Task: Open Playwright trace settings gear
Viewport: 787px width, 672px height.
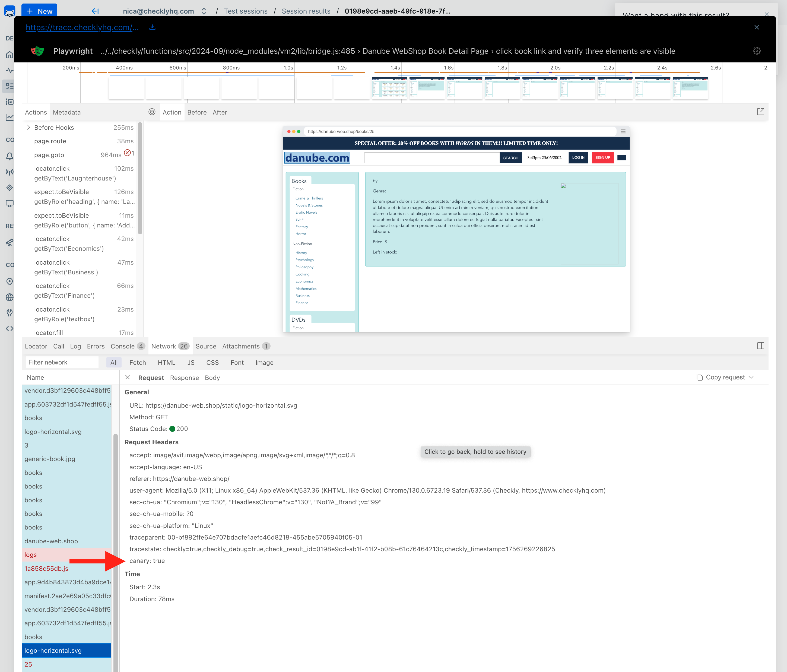Action: 757,51
